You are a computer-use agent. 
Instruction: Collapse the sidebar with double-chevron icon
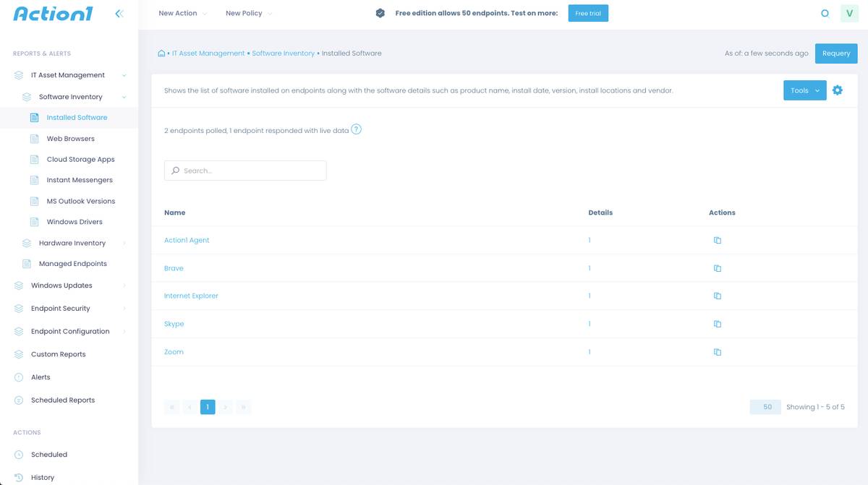[x=119, y=13]
